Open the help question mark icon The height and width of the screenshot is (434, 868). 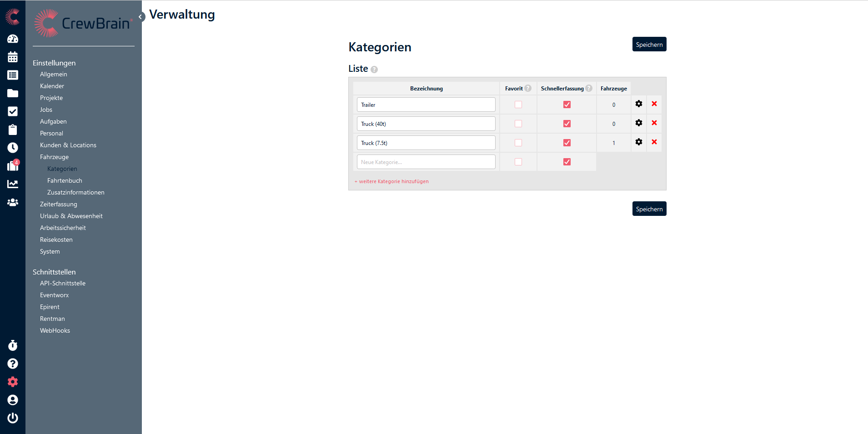coord(13,364)
